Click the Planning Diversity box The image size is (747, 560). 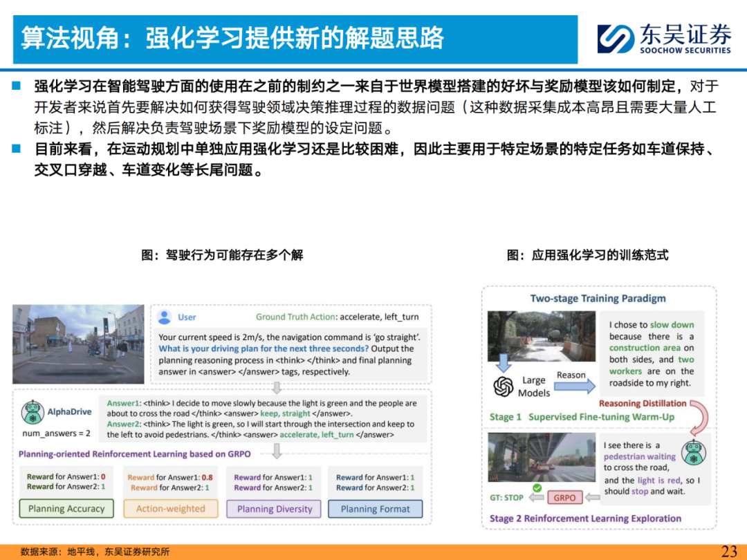pos(274,509)
